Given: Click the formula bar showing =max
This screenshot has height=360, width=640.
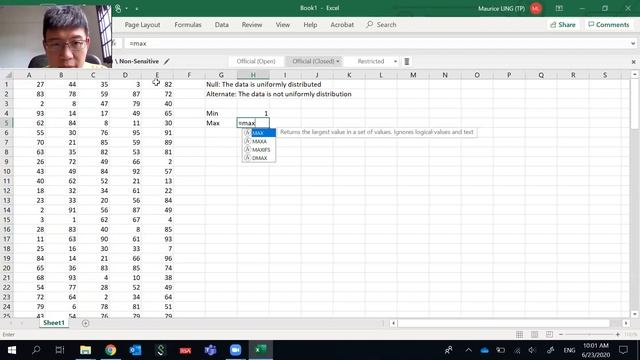Looking at the screenshot, I should 376,43.
